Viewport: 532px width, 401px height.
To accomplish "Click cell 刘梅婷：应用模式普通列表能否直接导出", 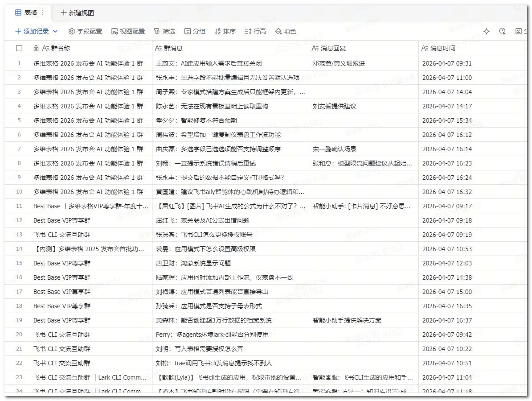I will point(231,291).
